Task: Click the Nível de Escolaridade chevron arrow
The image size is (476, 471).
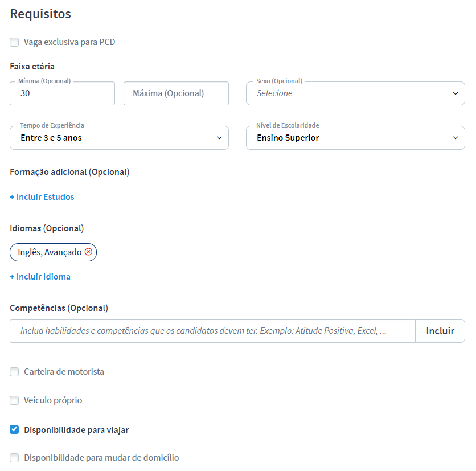Action: tap(455, 138)
